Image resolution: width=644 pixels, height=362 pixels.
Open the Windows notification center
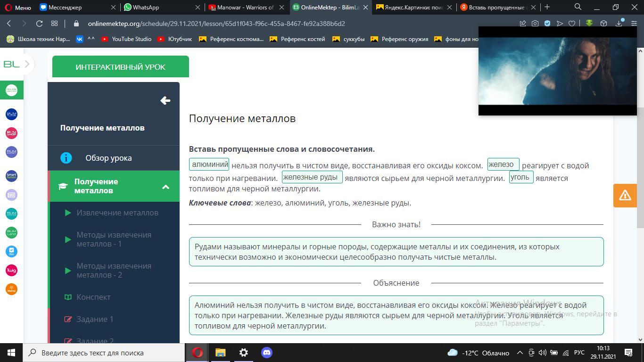pyautogui.click(x=628, y=353)
